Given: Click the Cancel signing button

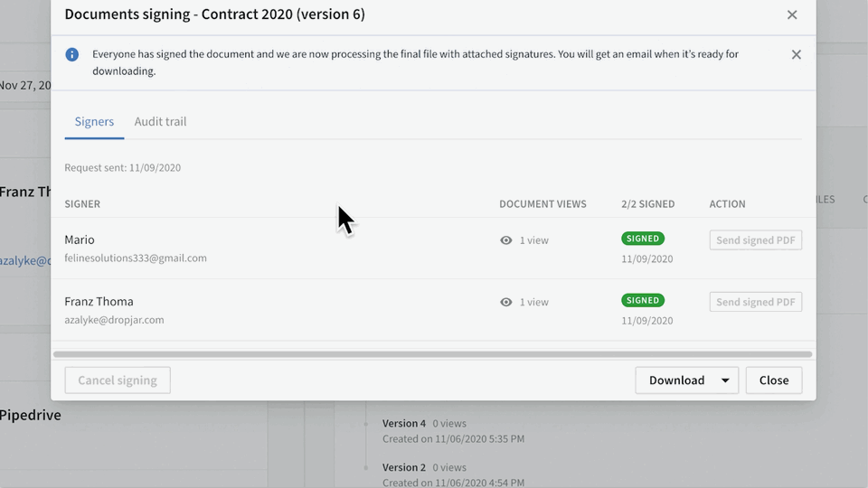Looking at the screenshot, I should pos(118,380).
